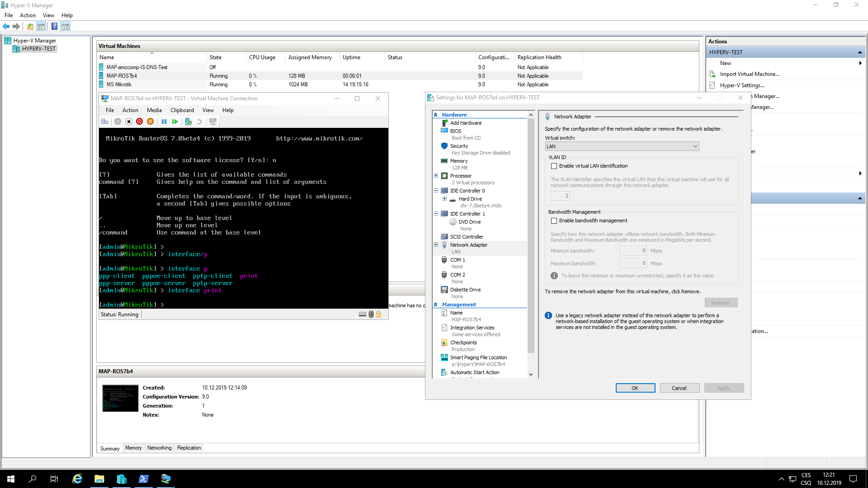868x488 pixels.
Task: Open PowerShell from the taskbar
Action: click(x=143, y=479)
